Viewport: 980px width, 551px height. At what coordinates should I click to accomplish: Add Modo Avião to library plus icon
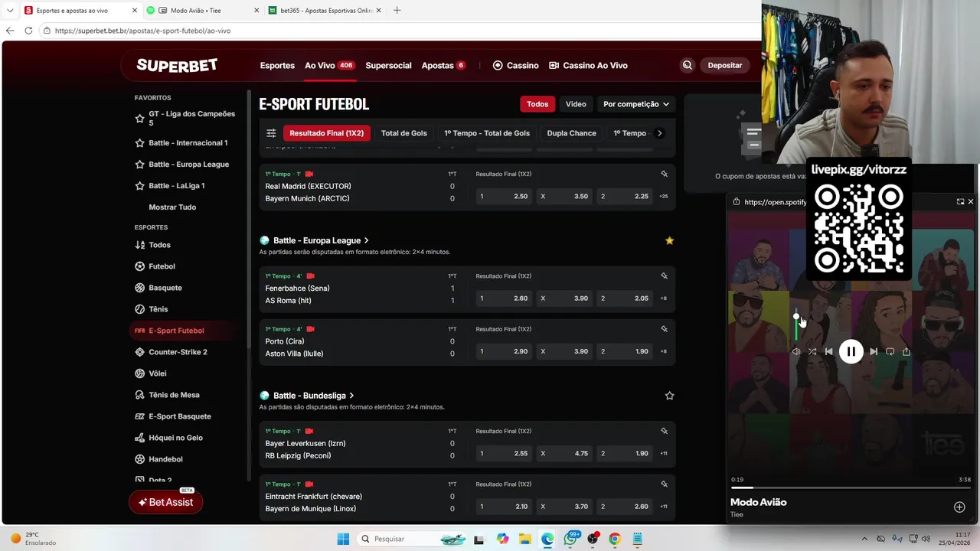click(959, 507)
